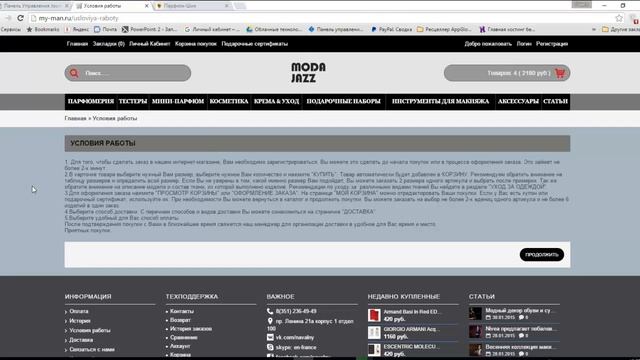Open Сравнение footer link
640x360 pixels.
(x=184, y=338)
